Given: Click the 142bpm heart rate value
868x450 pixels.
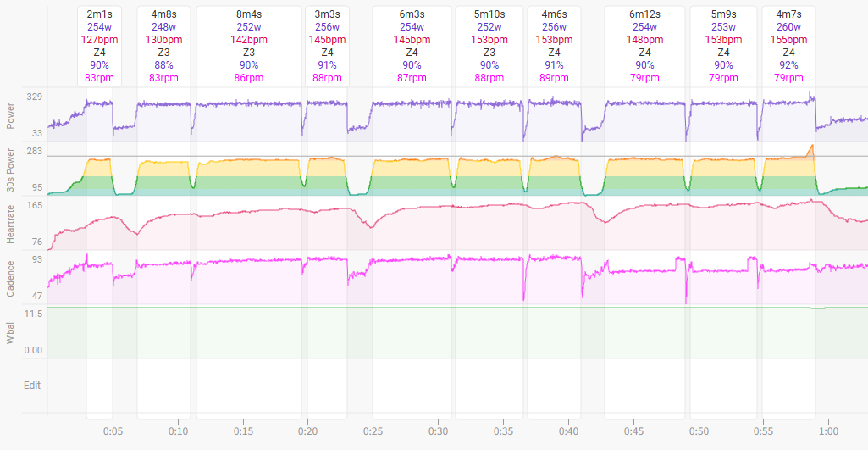Looking at the screenshot, I should click(249, 39).
